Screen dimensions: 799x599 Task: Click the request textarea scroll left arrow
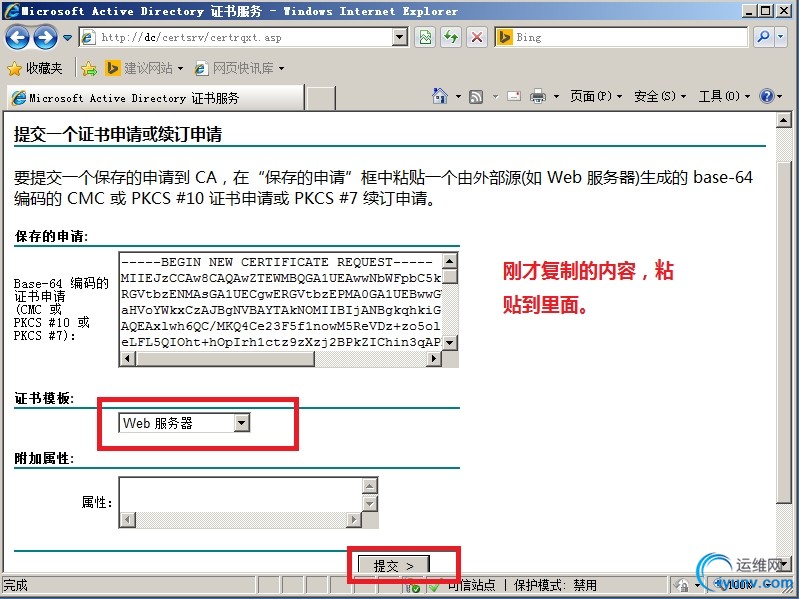pyautogui.click(x=127, y=359)
